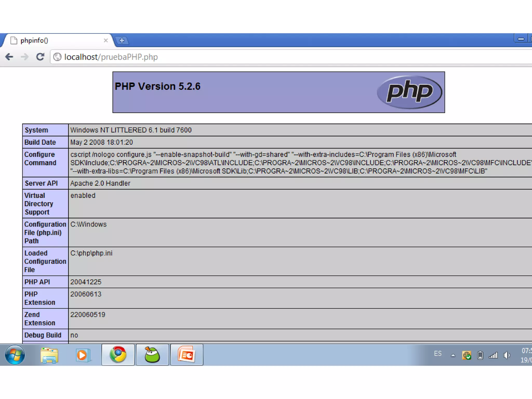Close the phpinfo() tab
Screen dimensions: 532x399
(106, 41)
